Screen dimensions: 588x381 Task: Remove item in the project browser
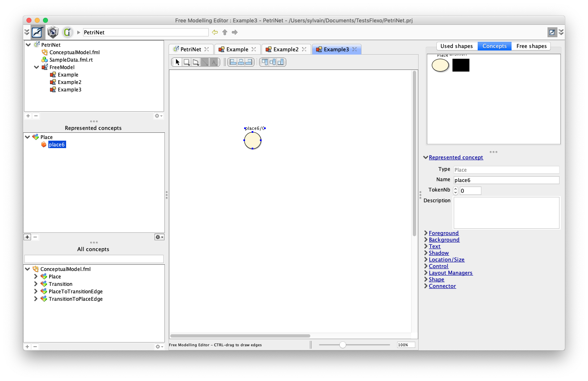[36, 116]
